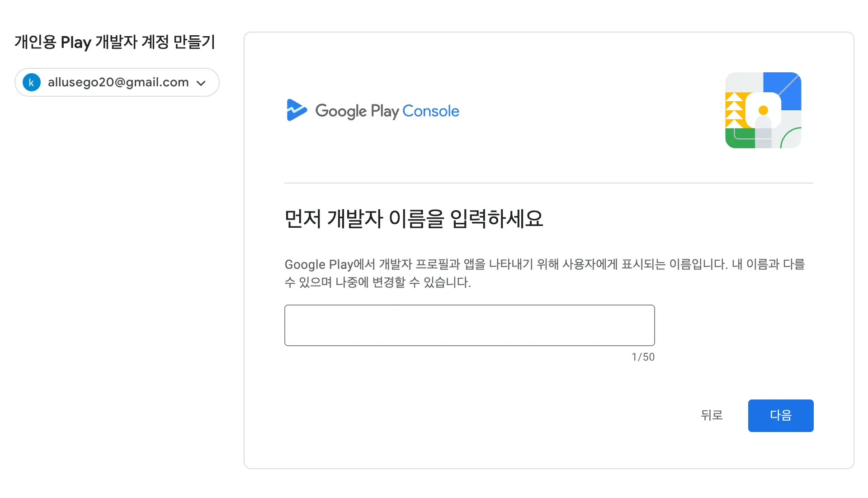Expand the account chevron next to the email
The image size is (868, 498).
coord(201,83)
